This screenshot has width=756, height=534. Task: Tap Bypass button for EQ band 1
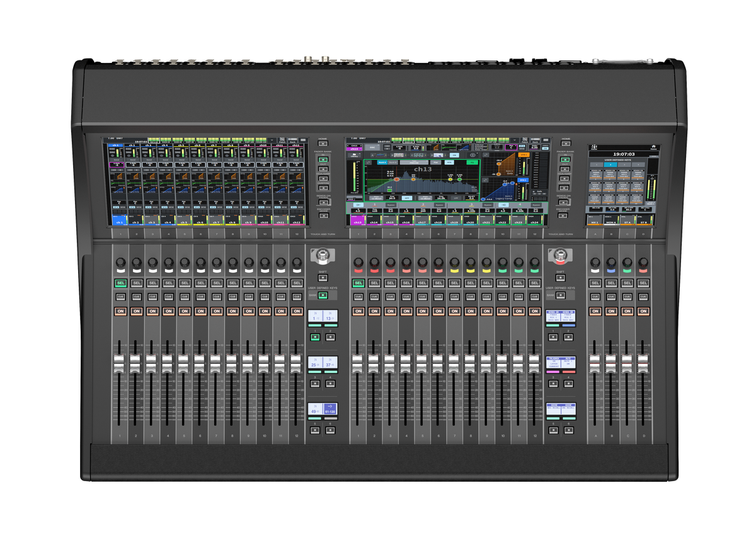coord(391,205)
